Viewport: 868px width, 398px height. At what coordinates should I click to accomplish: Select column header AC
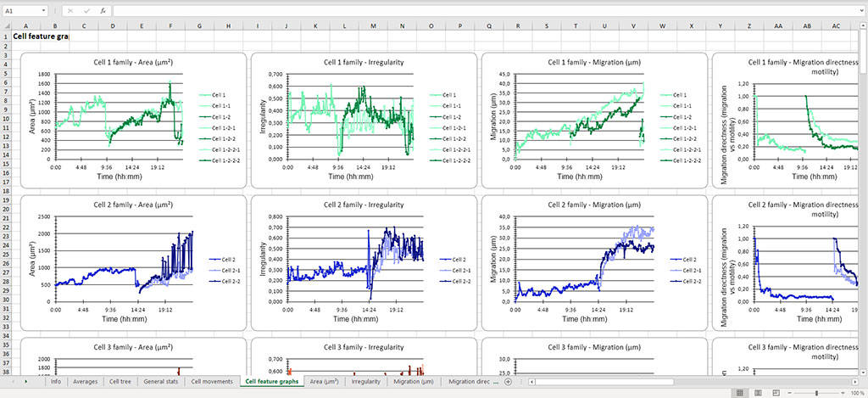coord(836,26)
